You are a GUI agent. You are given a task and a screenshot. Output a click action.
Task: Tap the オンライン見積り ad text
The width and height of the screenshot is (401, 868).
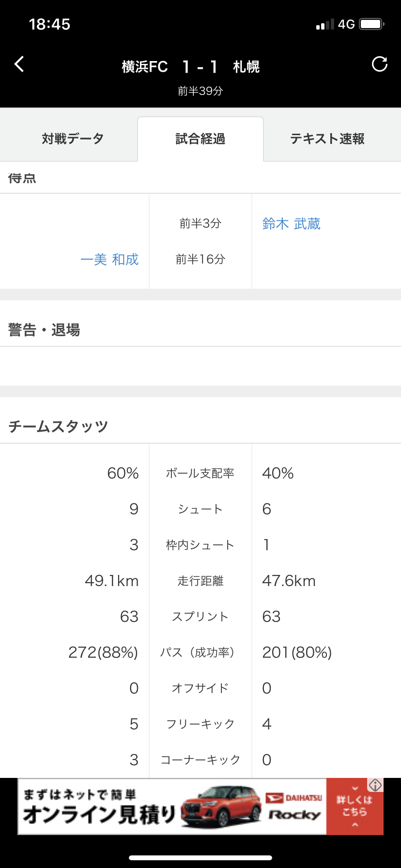click(x=99, y=815)
